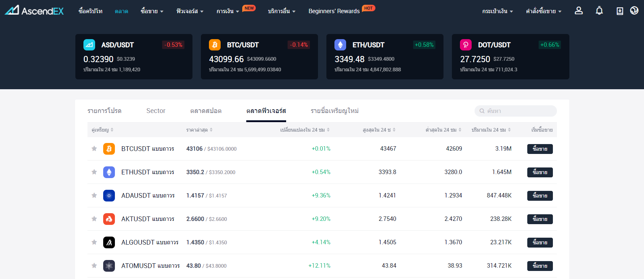The image size is (644, 279).
Task: Star the ATOMUSDT pair
Action: [x=94, y=265]
